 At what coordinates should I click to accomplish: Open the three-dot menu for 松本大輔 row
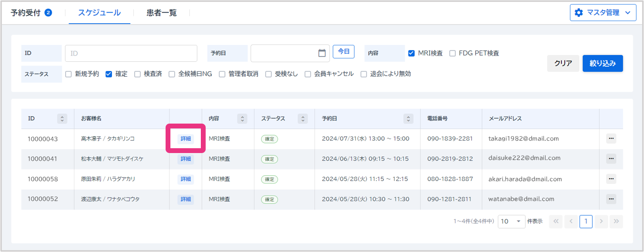[611, 158]
